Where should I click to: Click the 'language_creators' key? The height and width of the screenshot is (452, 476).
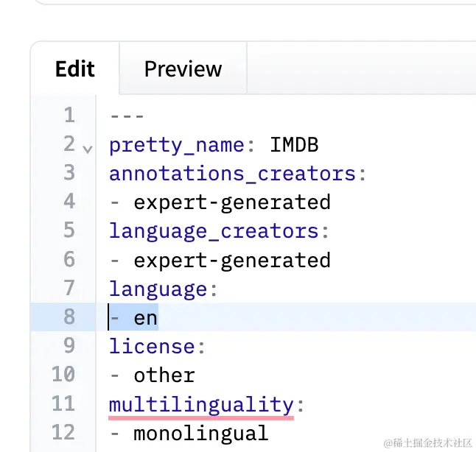pyautogui.click(x=214, y=232)
